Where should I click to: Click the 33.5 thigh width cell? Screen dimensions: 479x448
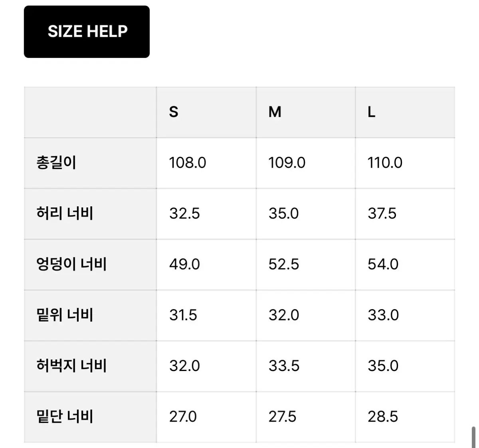[x=284, y=366]
